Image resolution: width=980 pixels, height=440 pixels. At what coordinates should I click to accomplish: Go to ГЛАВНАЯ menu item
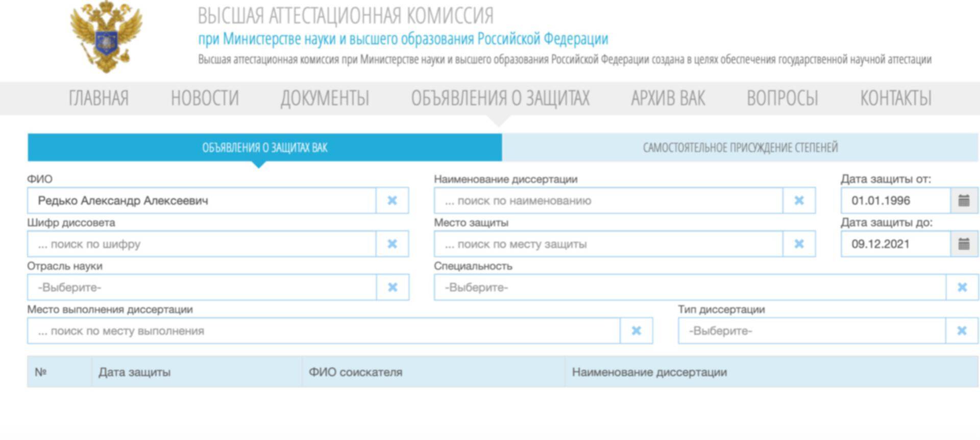pyautogui.click(x=99, y=98)
